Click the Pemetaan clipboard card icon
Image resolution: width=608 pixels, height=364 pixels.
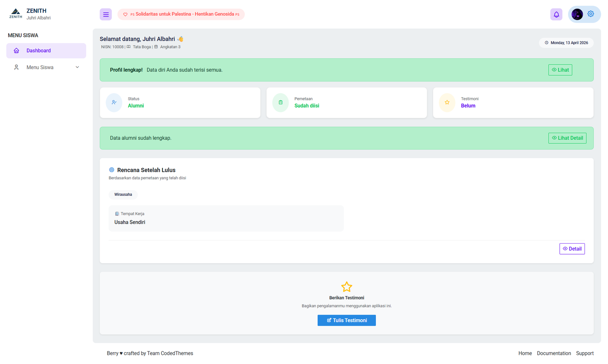[280, 103]
